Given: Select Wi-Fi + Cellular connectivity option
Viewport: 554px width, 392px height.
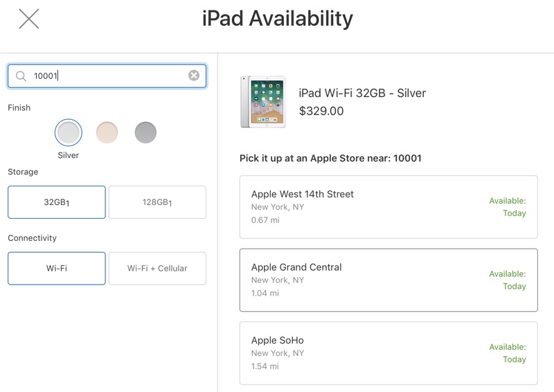Looking at the screenshot, I should (157, 268).
